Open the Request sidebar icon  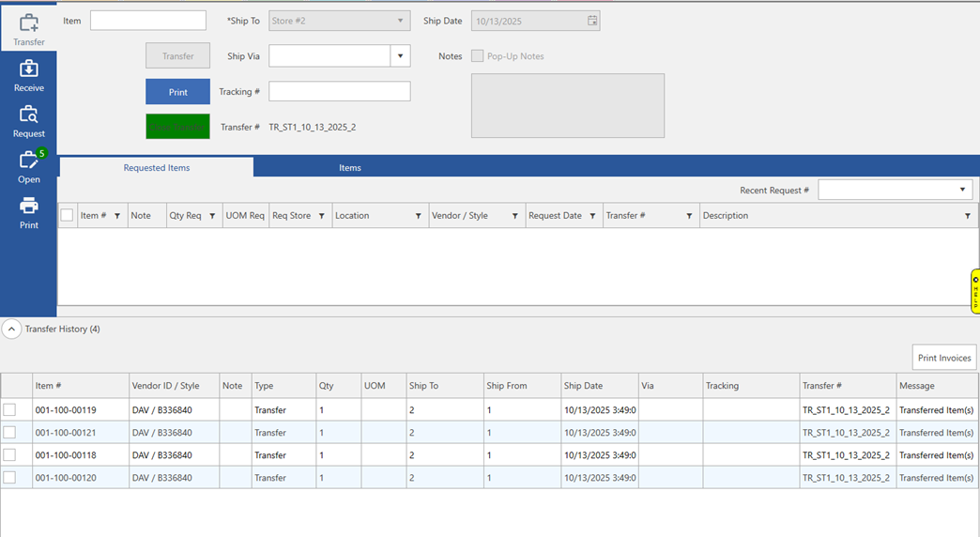(x=29, y=120)
